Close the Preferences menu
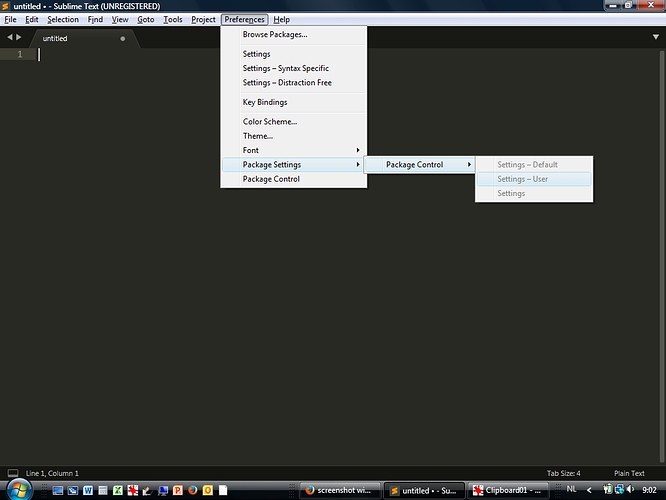This screenshot has height=500, width=666. coord(244,20)
